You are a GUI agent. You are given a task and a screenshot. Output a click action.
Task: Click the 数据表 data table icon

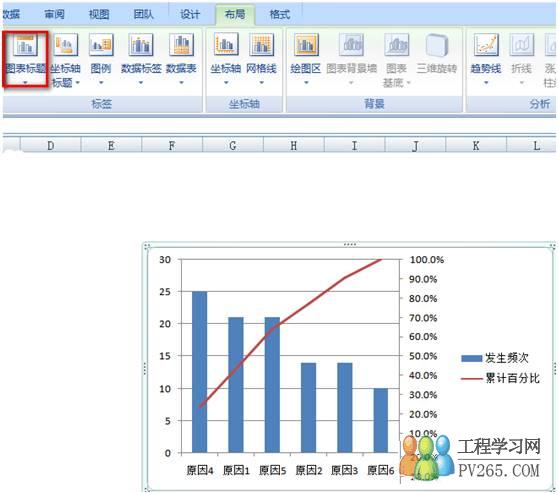coord(181,45)
